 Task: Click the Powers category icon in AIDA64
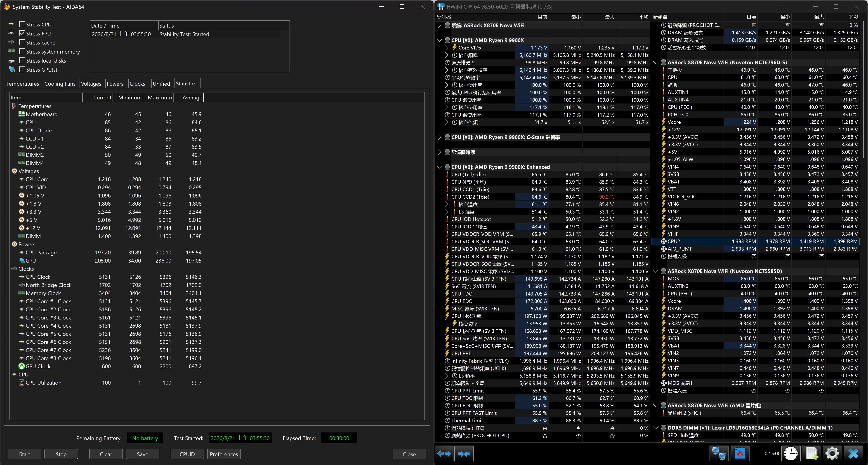click(14, 244)
